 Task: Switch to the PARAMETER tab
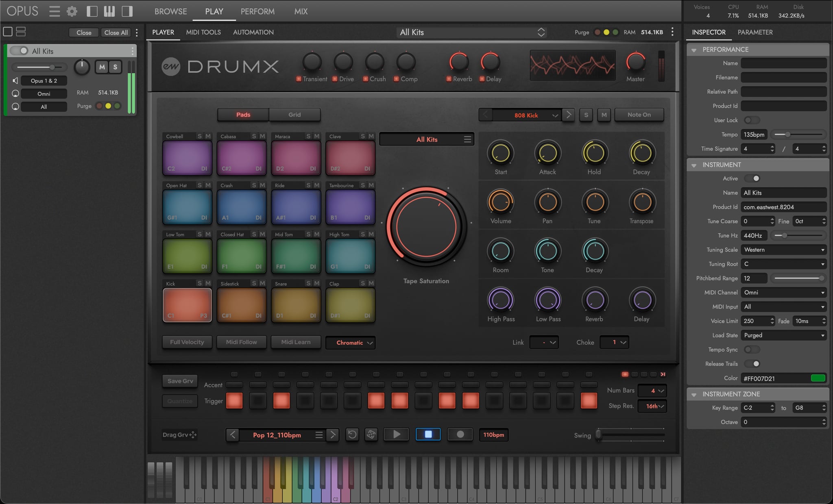(755, 32)
